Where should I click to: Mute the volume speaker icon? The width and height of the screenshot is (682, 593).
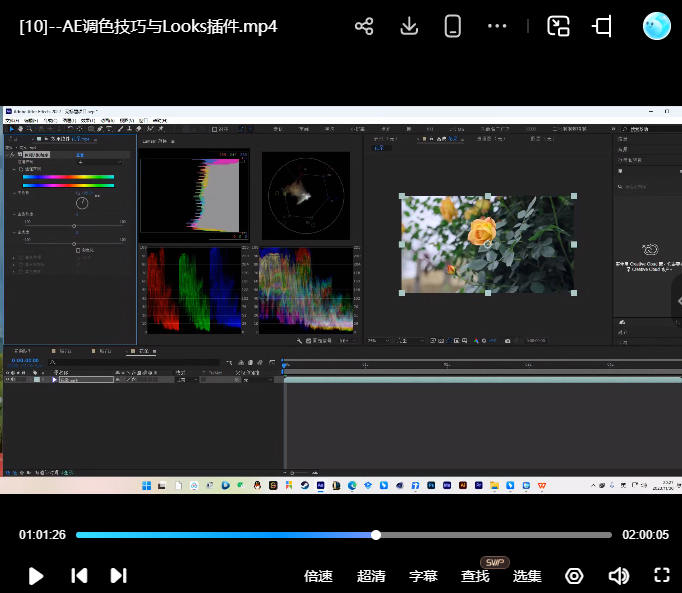click(x=618, y=576)
